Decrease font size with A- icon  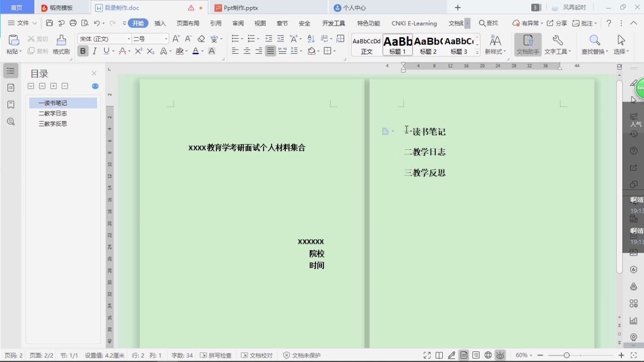pos(188,39)
